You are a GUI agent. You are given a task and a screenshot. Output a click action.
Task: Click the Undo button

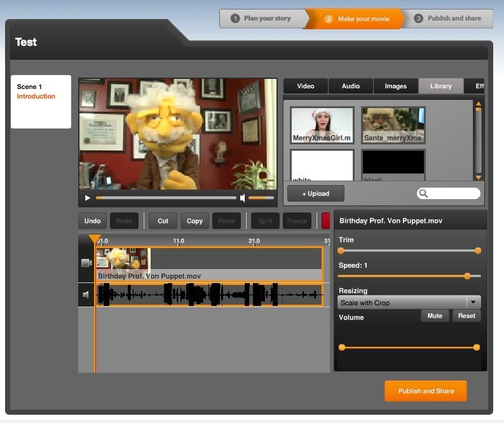click(92, 221)
